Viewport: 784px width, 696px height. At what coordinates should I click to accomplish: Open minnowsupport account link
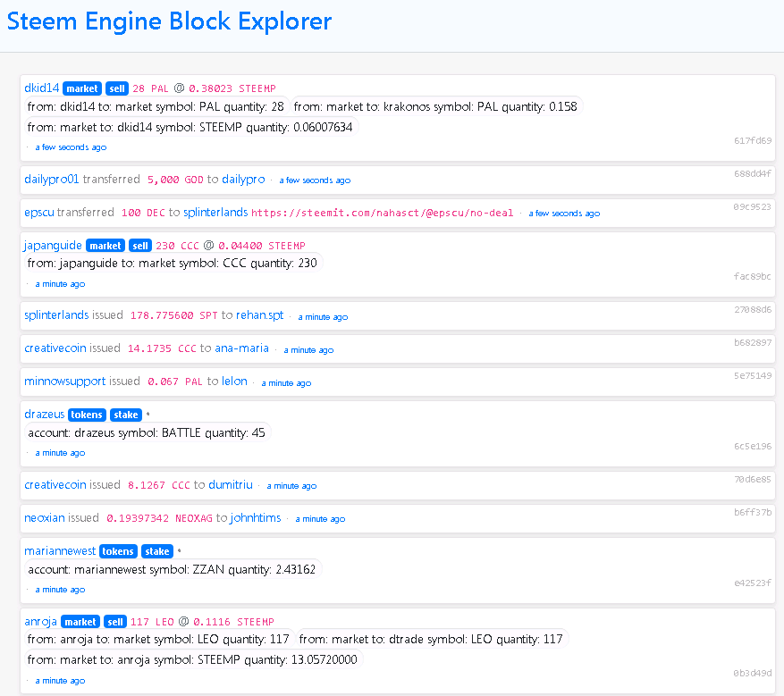[65, 382]
